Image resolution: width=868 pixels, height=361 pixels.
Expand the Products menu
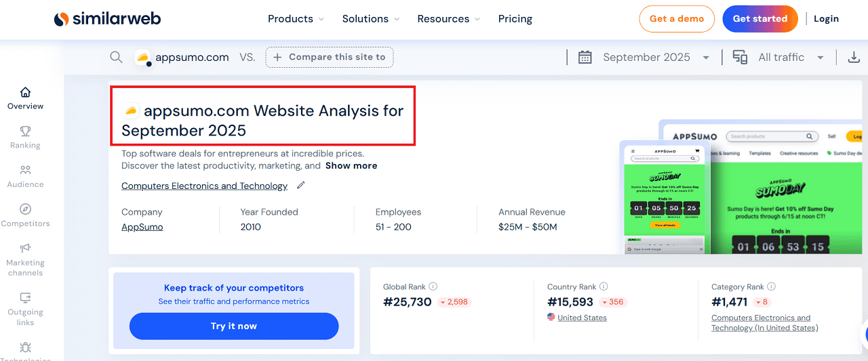(296, 19)
